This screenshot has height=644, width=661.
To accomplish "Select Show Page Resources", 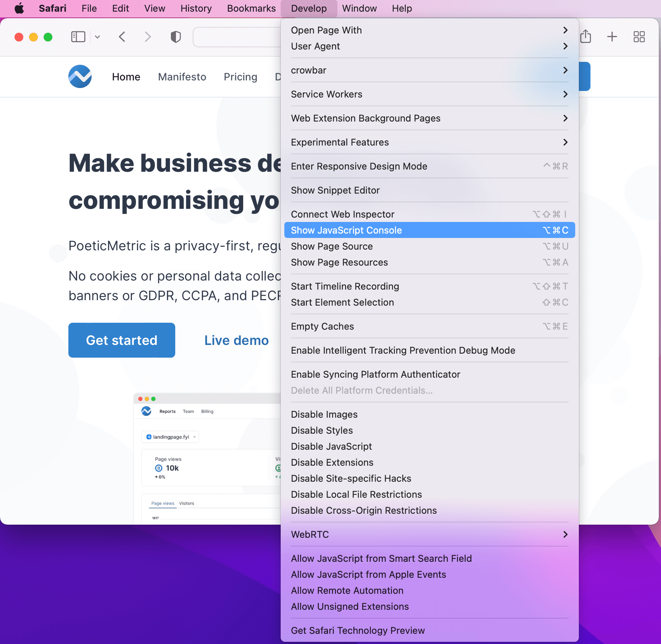I will (x=429, y=262).
